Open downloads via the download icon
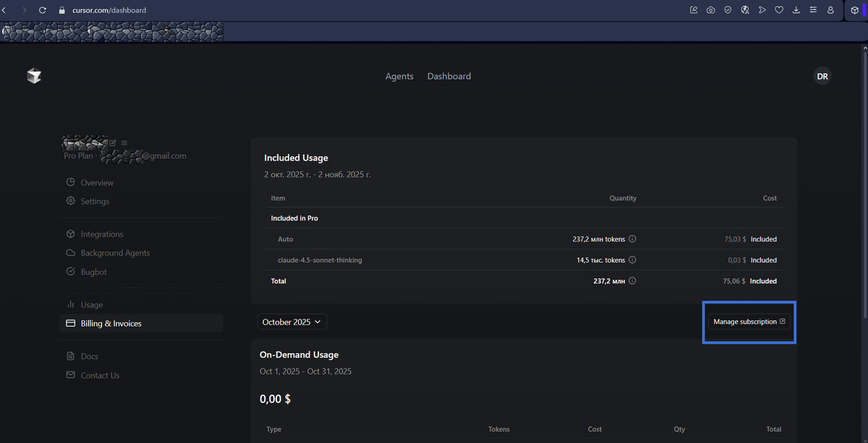Image resolution: width=868 pixels, height=443 pixels. tap(796, 10)
